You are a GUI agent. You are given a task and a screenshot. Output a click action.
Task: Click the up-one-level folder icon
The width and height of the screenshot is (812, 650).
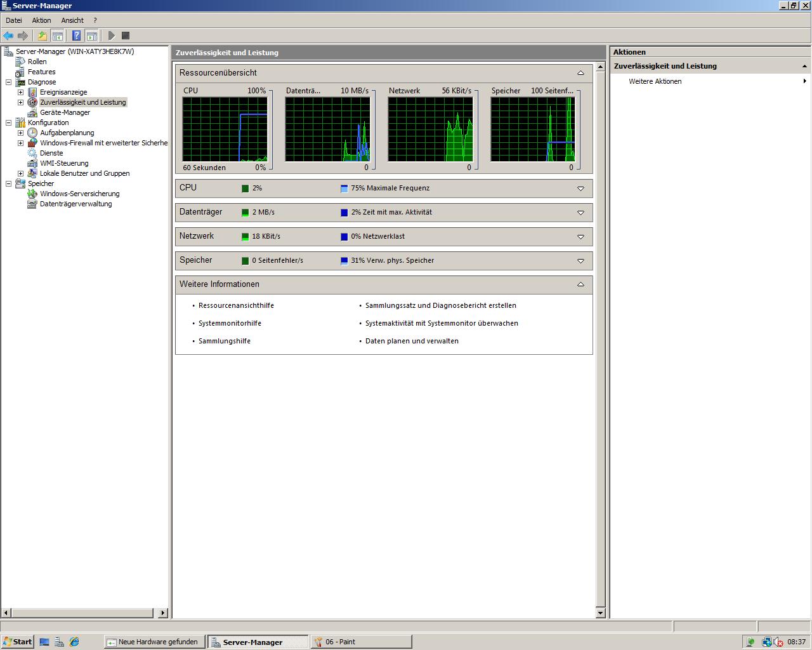43,36
